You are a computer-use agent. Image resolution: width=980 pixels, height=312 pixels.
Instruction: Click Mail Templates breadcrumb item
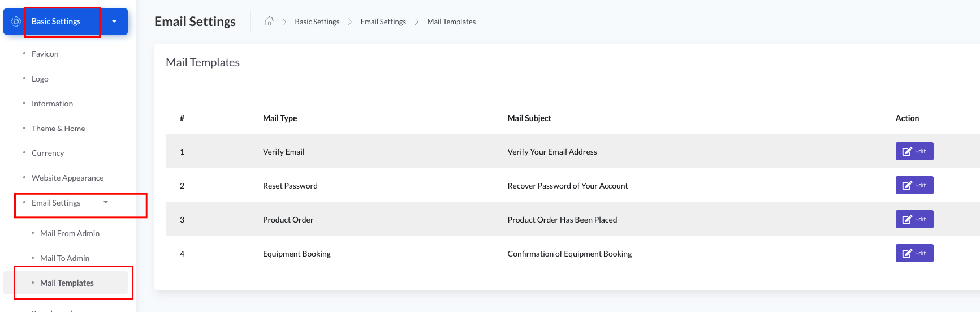point(451,22)
